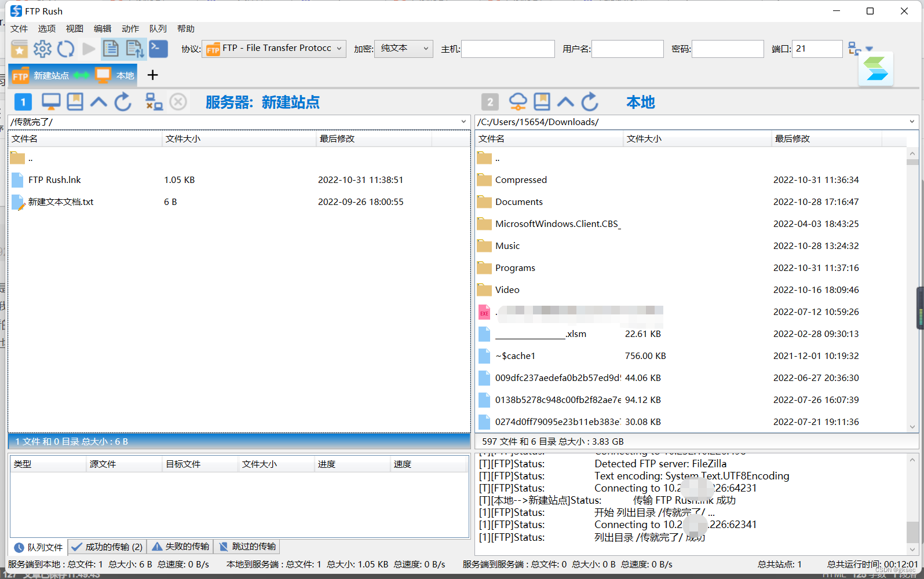Select the Music folder in local panel
The width and height of the screenshot is (924, 579).
[x=691, y=246]
